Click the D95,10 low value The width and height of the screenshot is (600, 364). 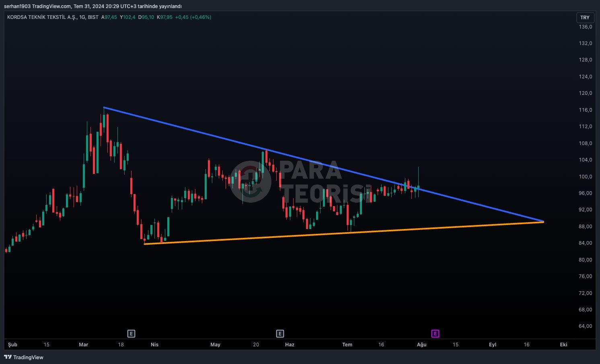coord(146,17)
